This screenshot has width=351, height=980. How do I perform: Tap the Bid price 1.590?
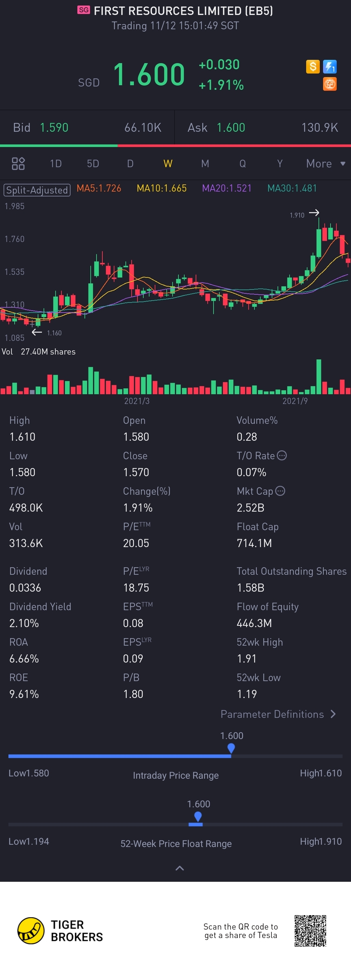click(54, 128)
